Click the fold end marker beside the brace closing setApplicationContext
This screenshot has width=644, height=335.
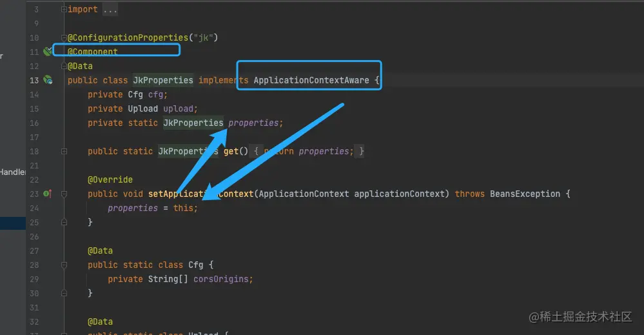64,222
